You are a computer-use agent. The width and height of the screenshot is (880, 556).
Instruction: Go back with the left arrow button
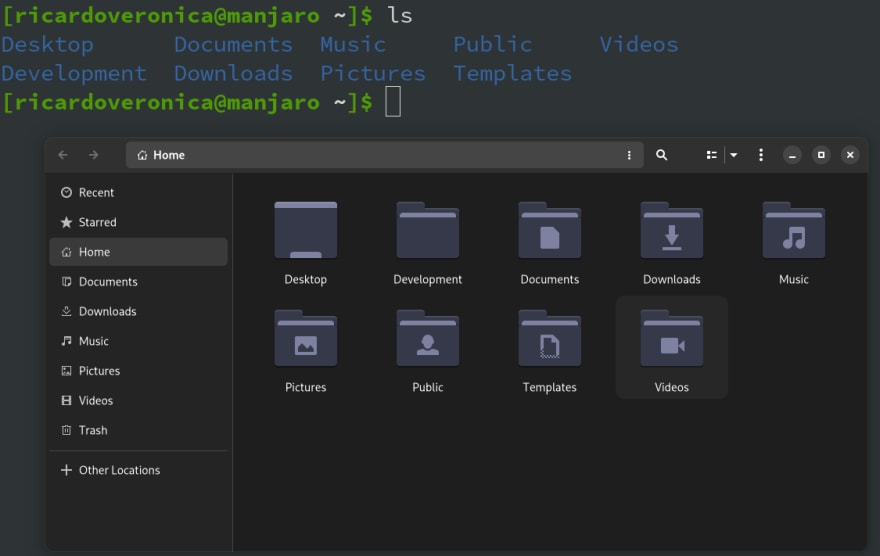click(x=63, y=155)
